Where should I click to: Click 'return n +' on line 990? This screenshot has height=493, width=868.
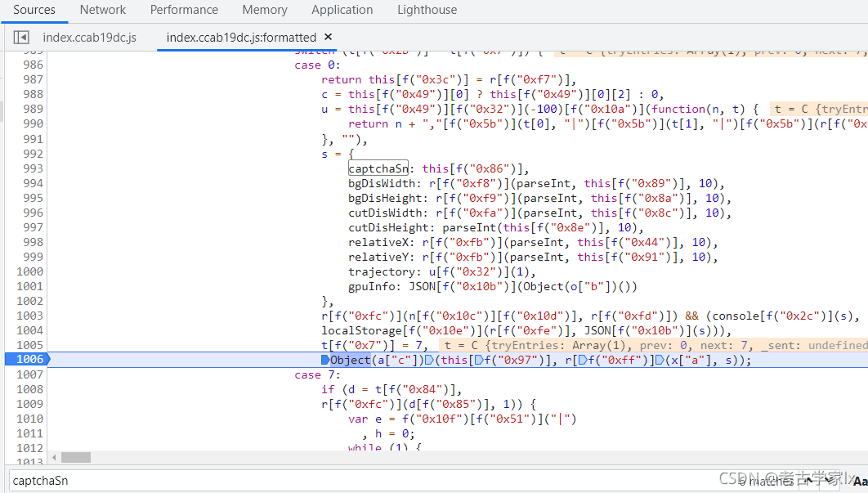click(382, 124)
